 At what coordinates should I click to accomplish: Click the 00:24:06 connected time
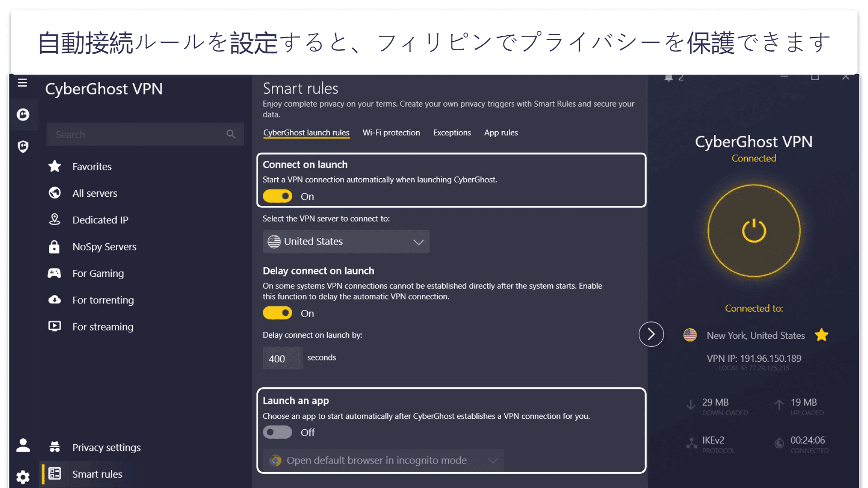pos(807,440)
